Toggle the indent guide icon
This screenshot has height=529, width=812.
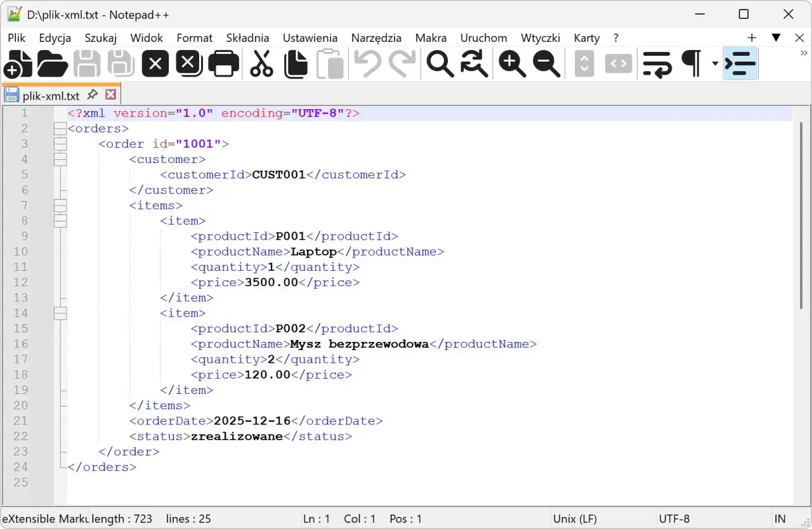[740, 64]
